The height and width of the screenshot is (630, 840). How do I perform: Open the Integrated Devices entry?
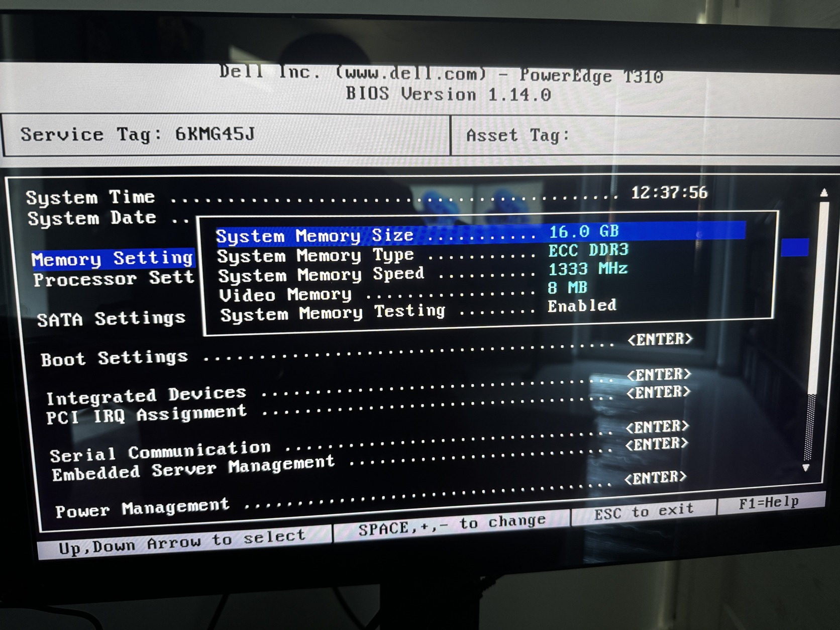coord(146,395)
